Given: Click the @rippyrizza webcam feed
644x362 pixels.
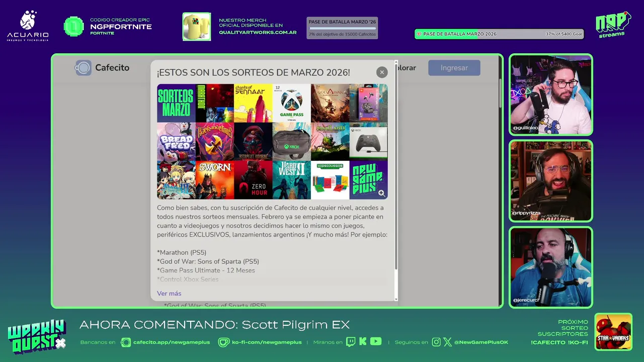Looking at the screenshot, I should (551, 181).
